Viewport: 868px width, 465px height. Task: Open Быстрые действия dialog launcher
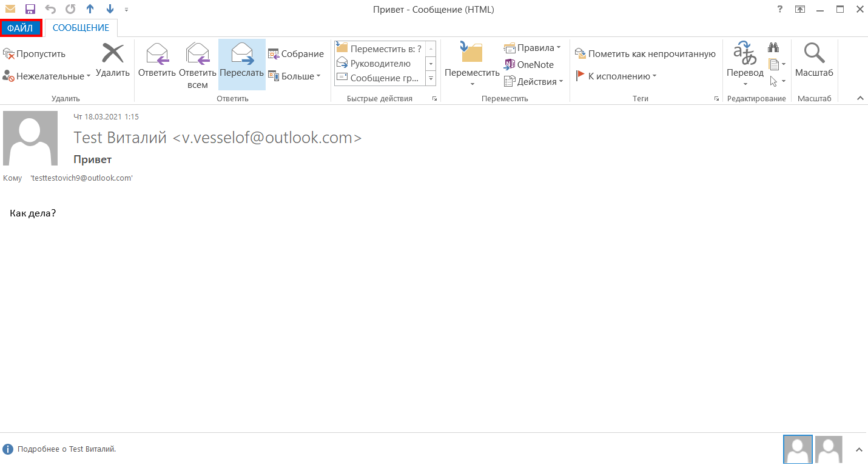pyautogui.click(x=434, y=98)
